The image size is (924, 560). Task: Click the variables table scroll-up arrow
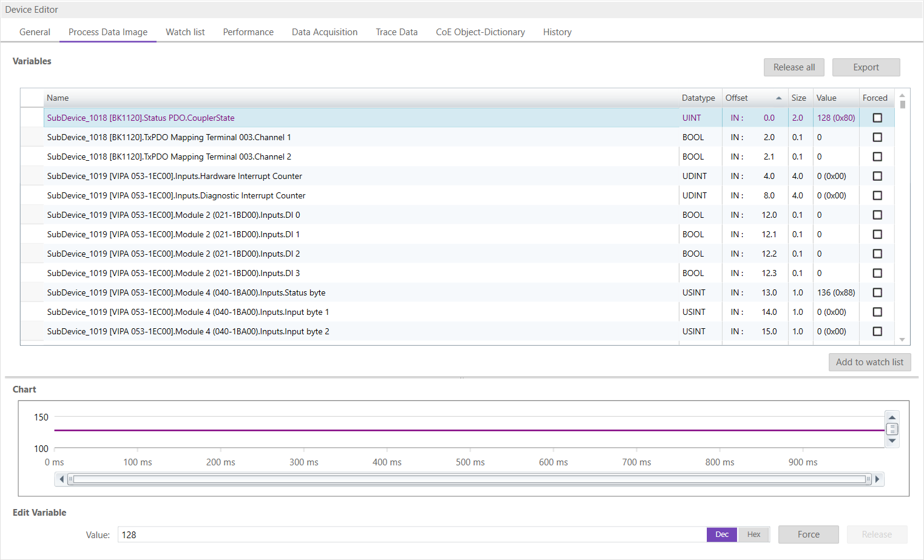902,96
